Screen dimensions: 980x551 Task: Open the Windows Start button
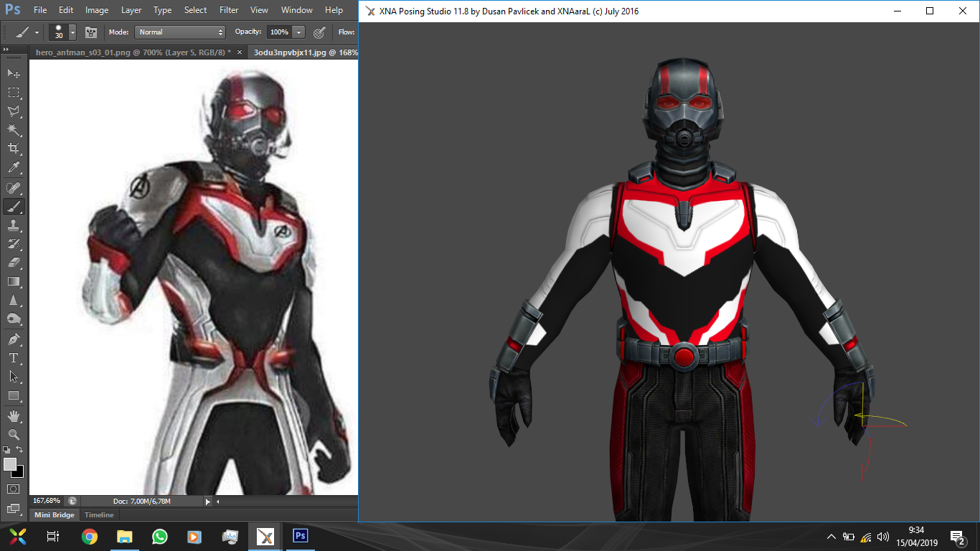[17, 537]
